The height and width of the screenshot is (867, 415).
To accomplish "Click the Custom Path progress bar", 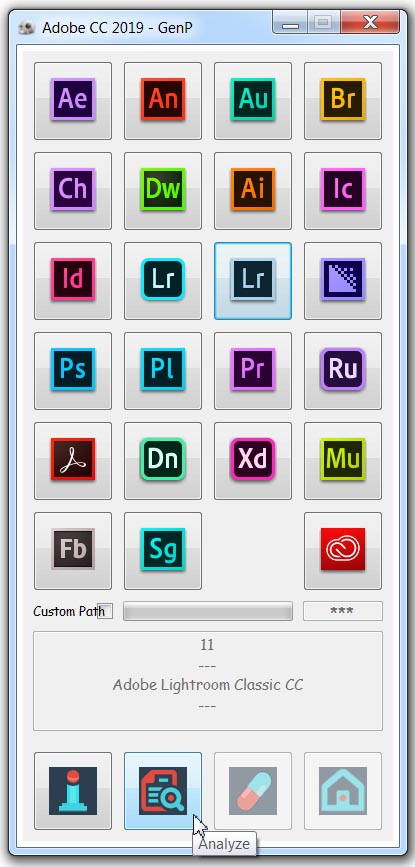I will [x=208, y=611].
